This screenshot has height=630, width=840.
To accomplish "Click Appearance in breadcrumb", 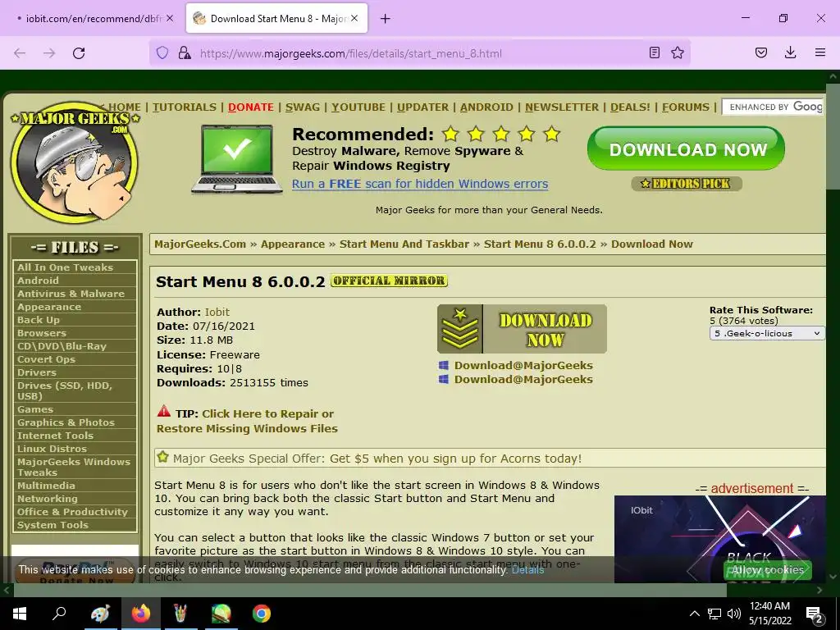I will coord(293,244).
